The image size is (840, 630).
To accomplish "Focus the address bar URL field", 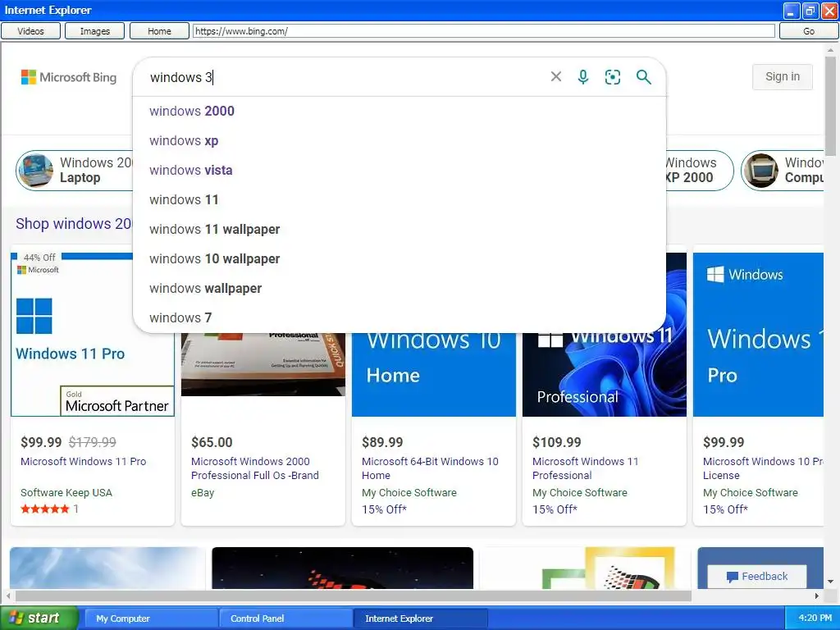I will (x=484, y=31).
